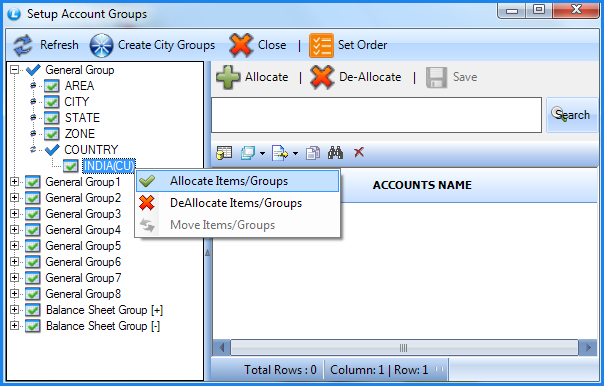Click the copy pages icon
The image size is (604, 386).
click(313, 153)
